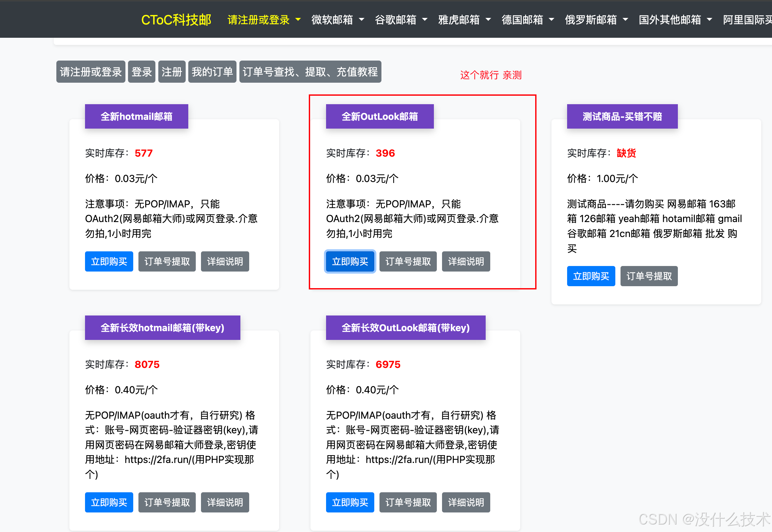
Task: Open the 谷歌邮箱 dropdown menu
Action: coord(401,20)
